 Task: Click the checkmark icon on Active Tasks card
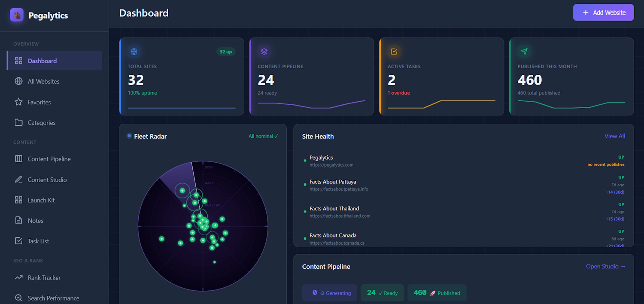tap(394, 52)
